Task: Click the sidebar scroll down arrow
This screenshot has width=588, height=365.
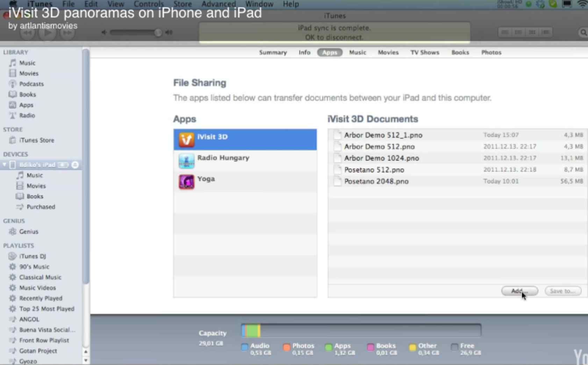Action: (86, 360)
